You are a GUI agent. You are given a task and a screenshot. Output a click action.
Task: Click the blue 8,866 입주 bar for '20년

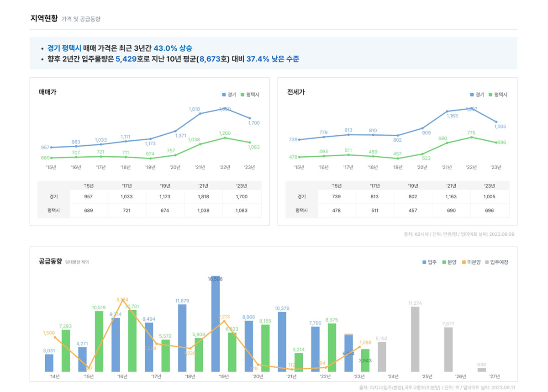tap(249, 346)
